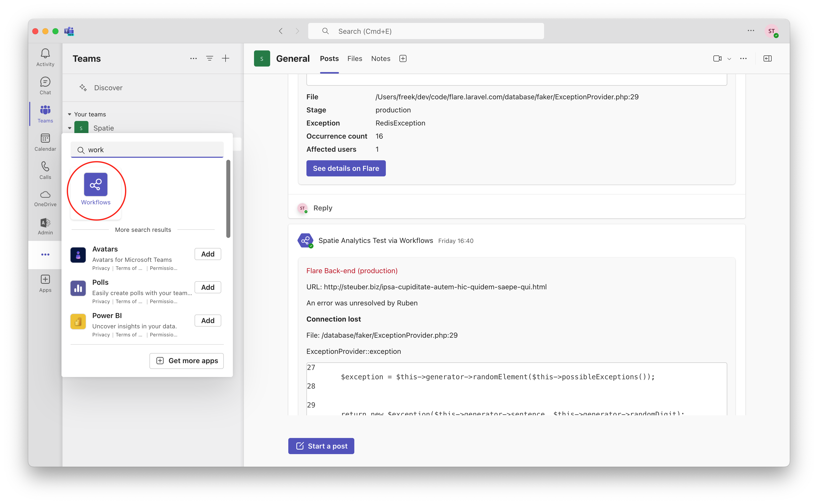Click the filter icon in the Teams panel
818x504 pixels.
point(210,58)
